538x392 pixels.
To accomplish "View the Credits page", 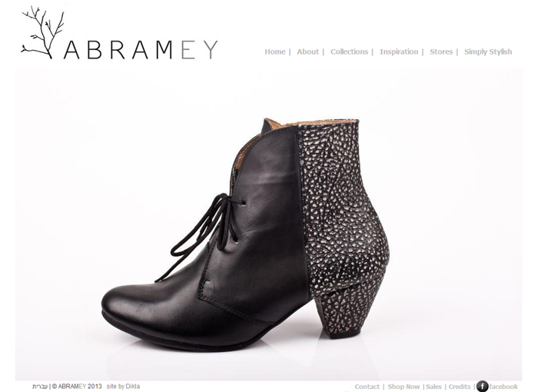I will click(x=460, y=387).
